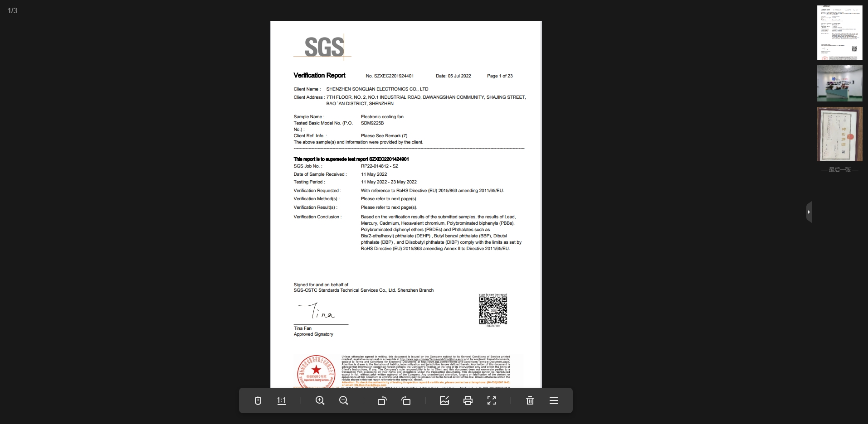The width and height of the screenshot is (868, 424).
Task: Click 'Page 1 of 23' text
Action: tap(500, 76)
